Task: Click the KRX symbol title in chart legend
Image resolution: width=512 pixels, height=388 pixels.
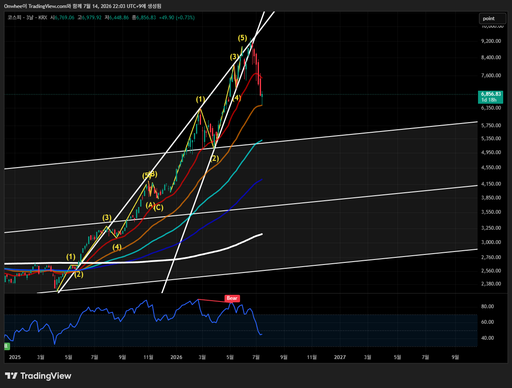Action: click(27, 17)
